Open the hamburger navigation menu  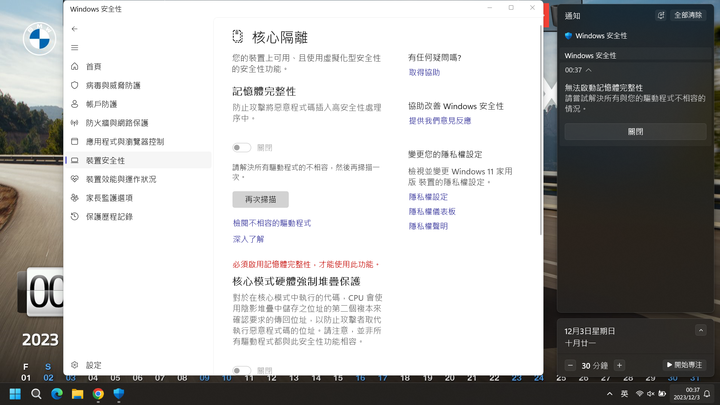74,47
